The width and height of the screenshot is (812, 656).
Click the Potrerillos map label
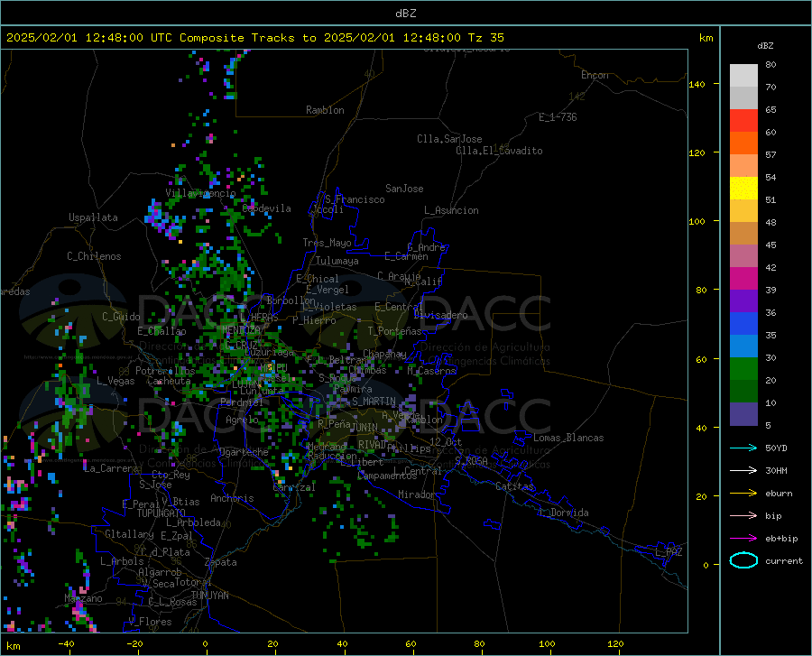tap(165, 371)
